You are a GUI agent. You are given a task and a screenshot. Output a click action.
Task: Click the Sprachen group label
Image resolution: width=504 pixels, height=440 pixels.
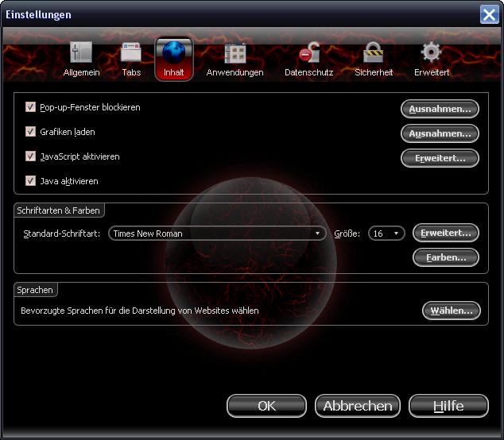[35, 290]
